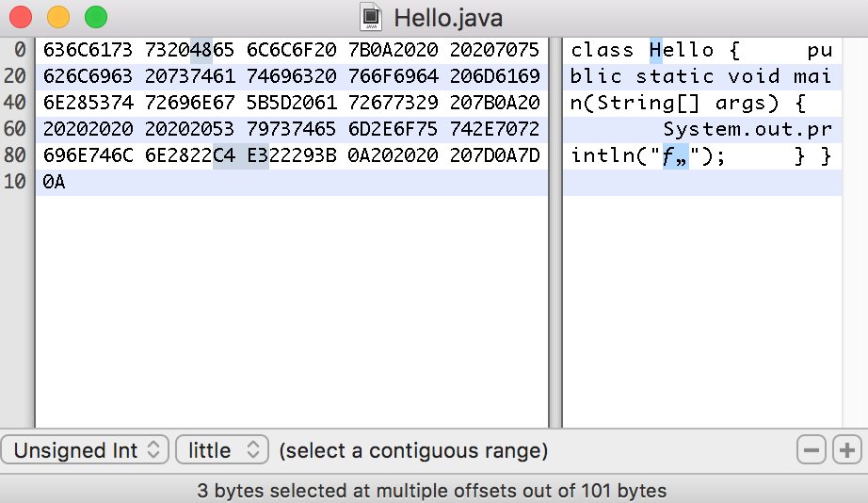Click highlighted hex bytes C4 in row 80
This screenshot has height=503, width=868.
(224, 155)
